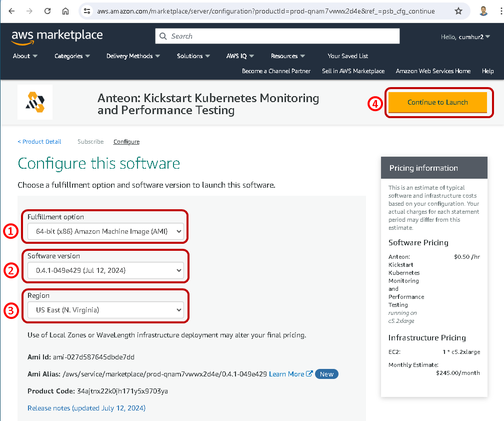Image resolution: width=504 pixels, height=421 pixels.
Task: Open the Software version dropdown
Action: pos(105,270)
